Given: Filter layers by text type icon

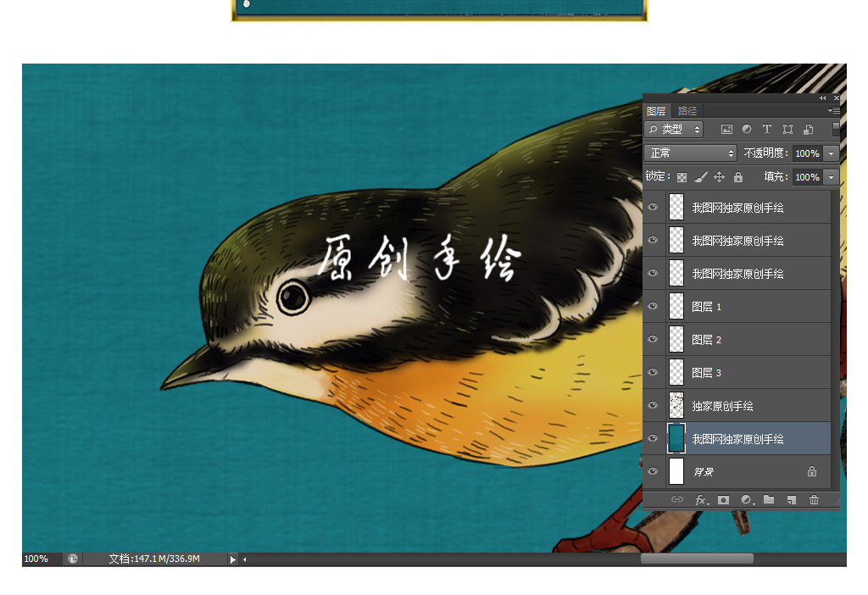Looking at the screenshot, I should pos(767,130).
